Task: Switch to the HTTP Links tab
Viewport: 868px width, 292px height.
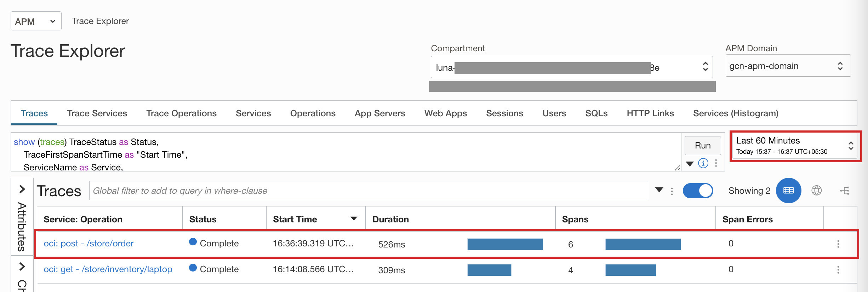Action: point(650,113)
